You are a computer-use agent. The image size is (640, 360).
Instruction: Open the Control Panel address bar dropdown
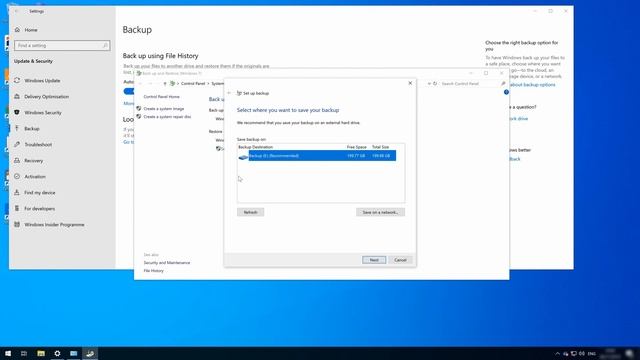coord(429,84)
